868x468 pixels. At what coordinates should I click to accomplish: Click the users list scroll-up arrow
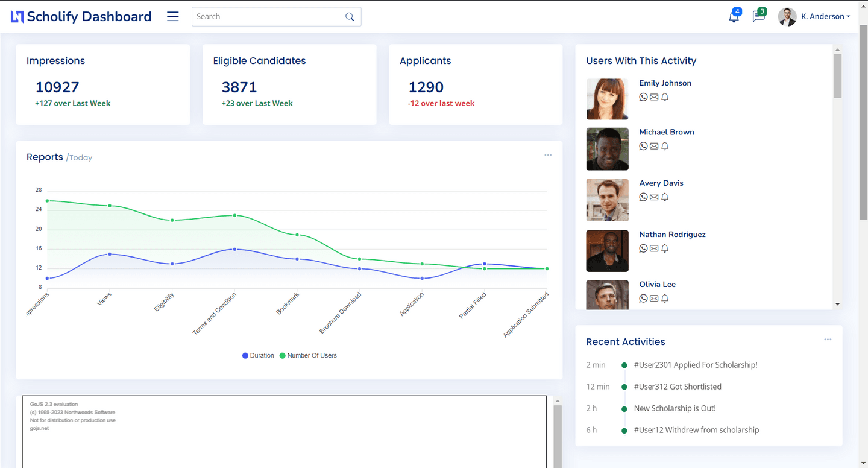click(x=837, y=49)
